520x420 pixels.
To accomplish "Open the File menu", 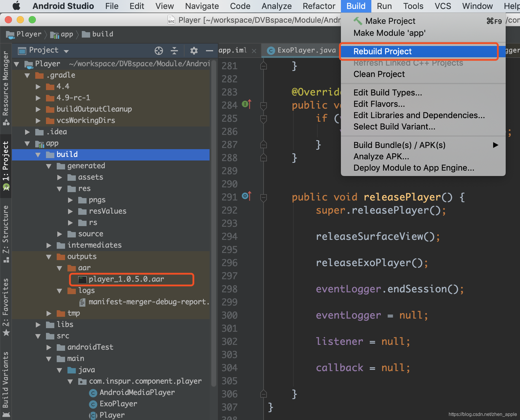I will [112, 6].
